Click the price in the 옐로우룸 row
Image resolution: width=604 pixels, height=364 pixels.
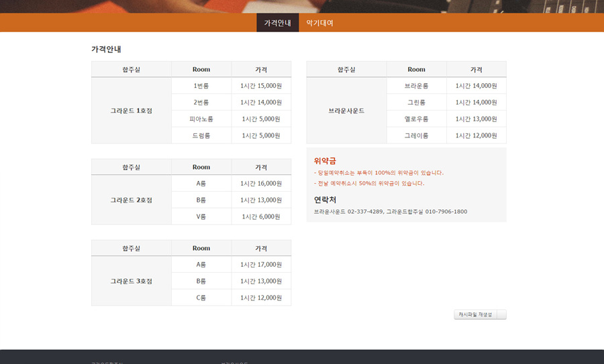[x=476, y=119]
